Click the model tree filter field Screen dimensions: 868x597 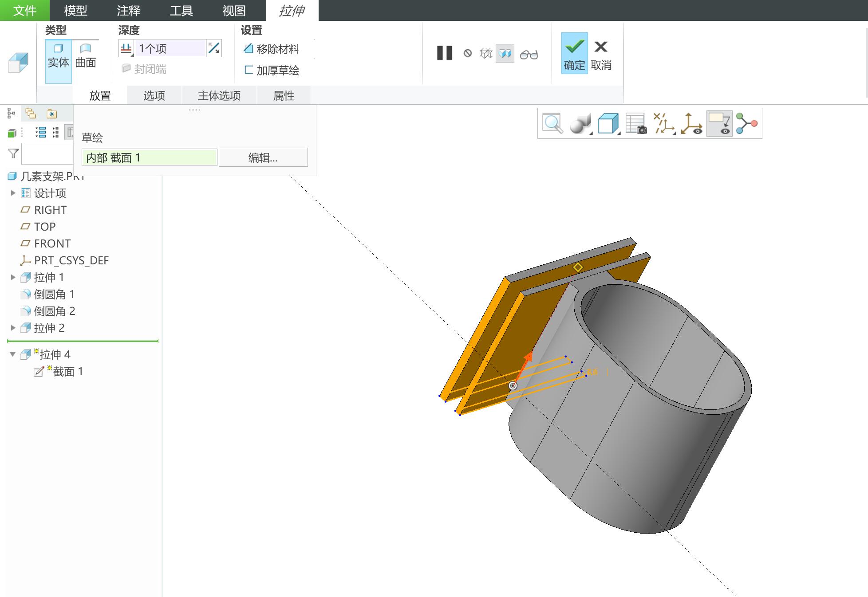(47, 154)
